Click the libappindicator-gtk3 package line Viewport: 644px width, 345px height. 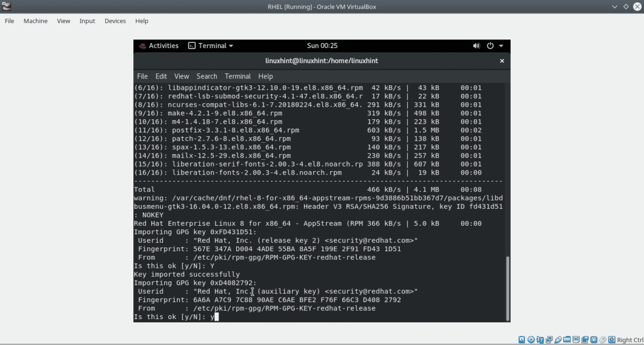click(x=308, y=88)
